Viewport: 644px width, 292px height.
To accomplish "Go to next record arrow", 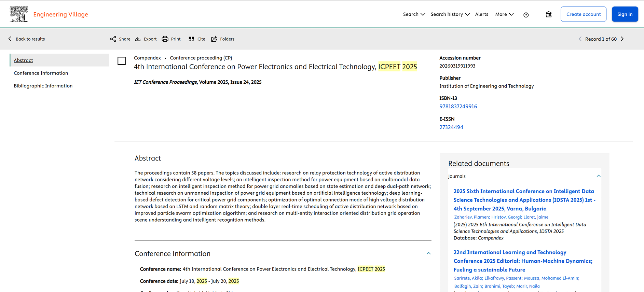I will [x=622, y=39].
